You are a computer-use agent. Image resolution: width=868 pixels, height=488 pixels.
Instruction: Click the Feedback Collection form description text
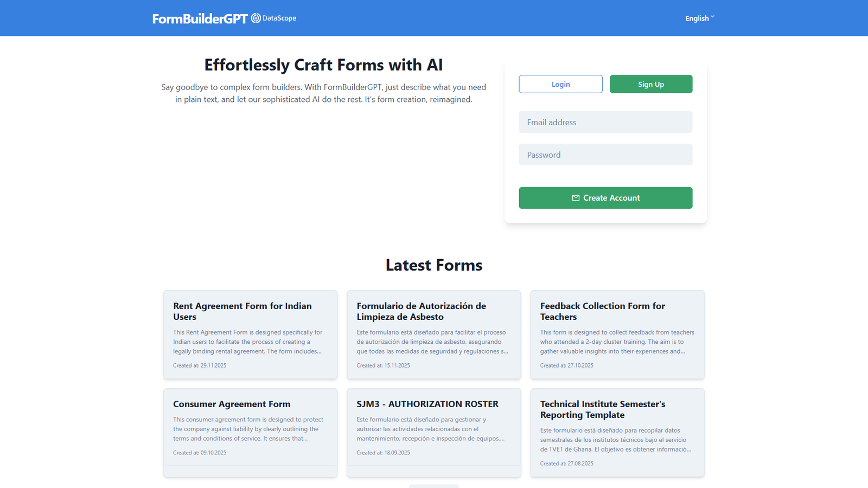click(617, 342)
